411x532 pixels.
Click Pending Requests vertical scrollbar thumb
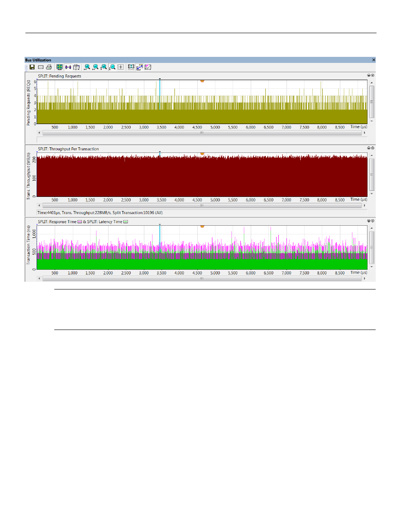[372, 102]
